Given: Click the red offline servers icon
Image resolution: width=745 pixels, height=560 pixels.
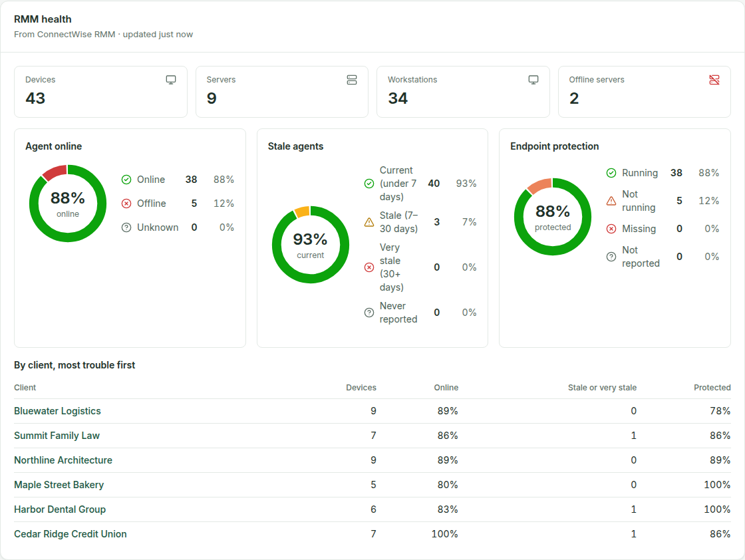Looking at the screenshot, I should pyautogui.click(x=714, y=80).
